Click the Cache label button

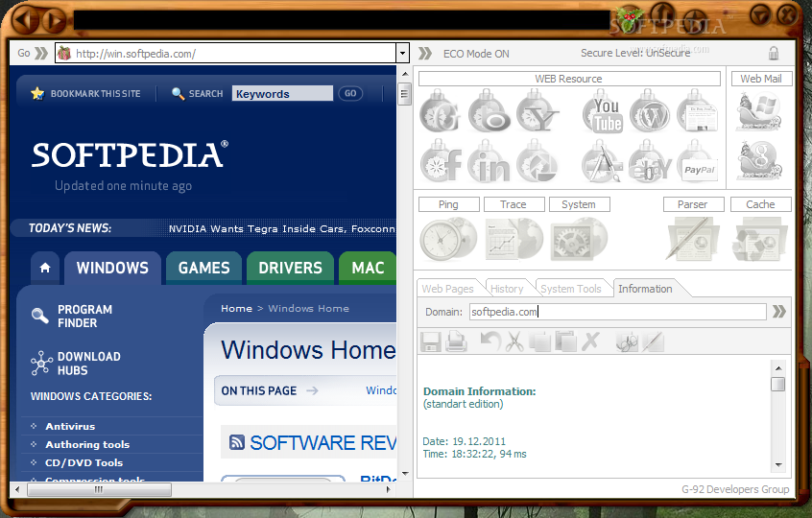coord(761,204)
